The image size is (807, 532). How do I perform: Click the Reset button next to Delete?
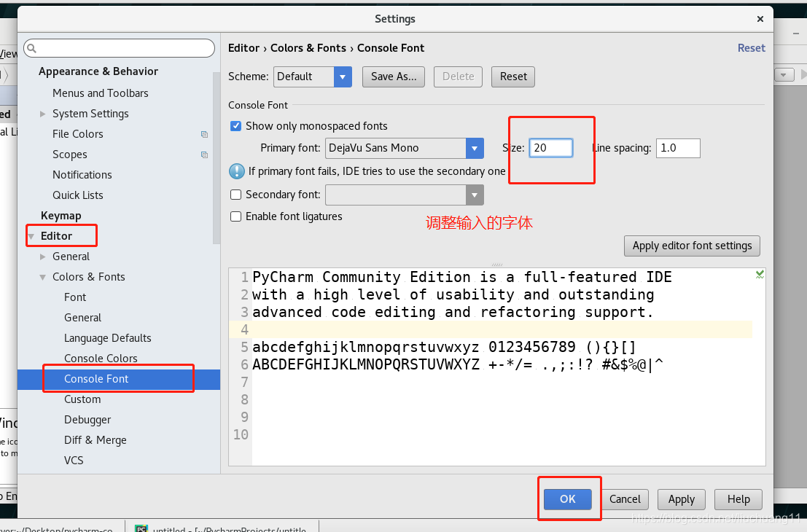513,77
